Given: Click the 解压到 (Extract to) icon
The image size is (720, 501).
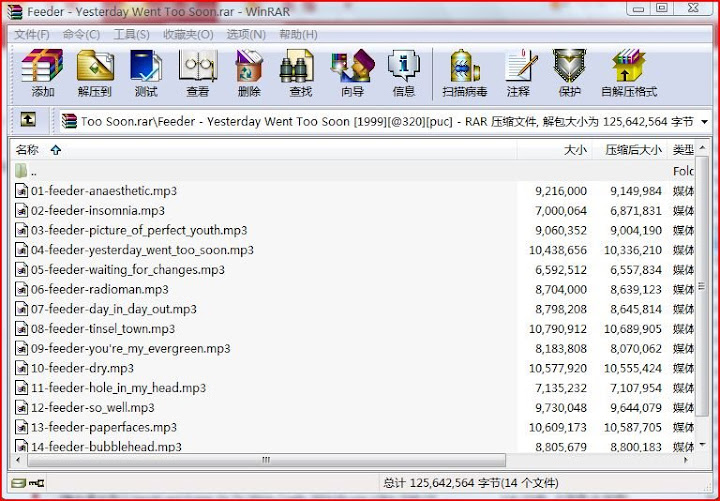Looking at the screenshot, I should click(95, 73).
